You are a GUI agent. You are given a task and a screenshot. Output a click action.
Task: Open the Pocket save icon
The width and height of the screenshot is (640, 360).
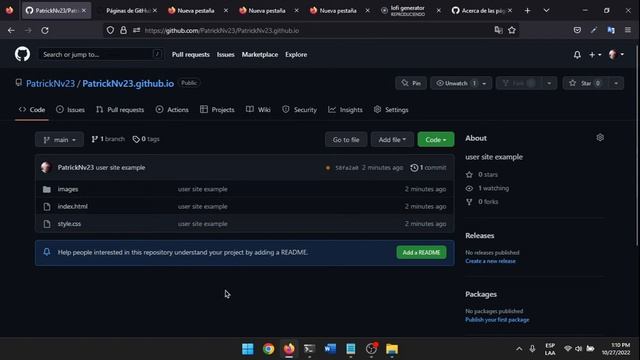(577, 30)
